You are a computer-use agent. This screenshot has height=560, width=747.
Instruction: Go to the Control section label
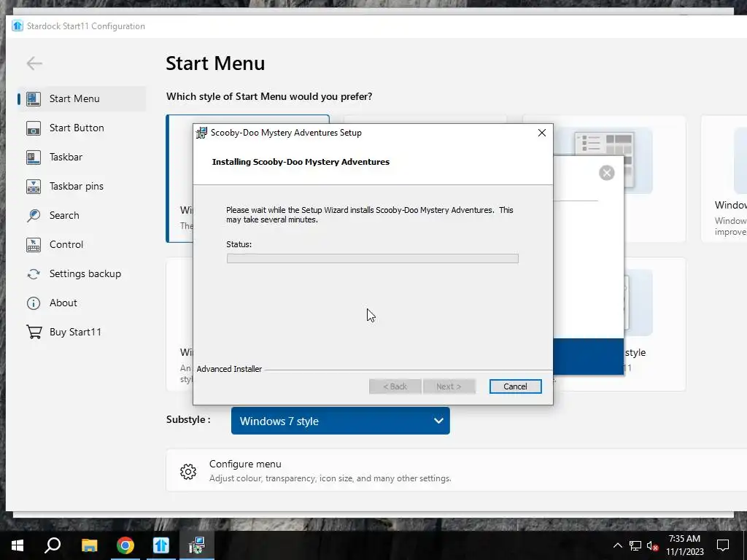66,245
